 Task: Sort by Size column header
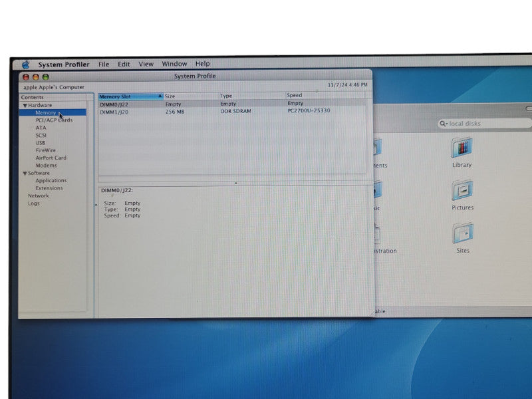(192, 96)
